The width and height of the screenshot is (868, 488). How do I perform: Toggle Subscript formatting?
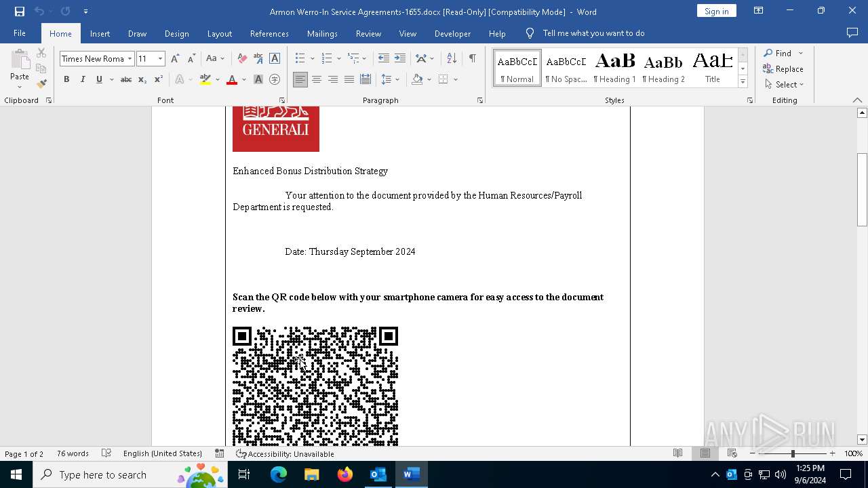pyautogui.click(x=142, y=79)
